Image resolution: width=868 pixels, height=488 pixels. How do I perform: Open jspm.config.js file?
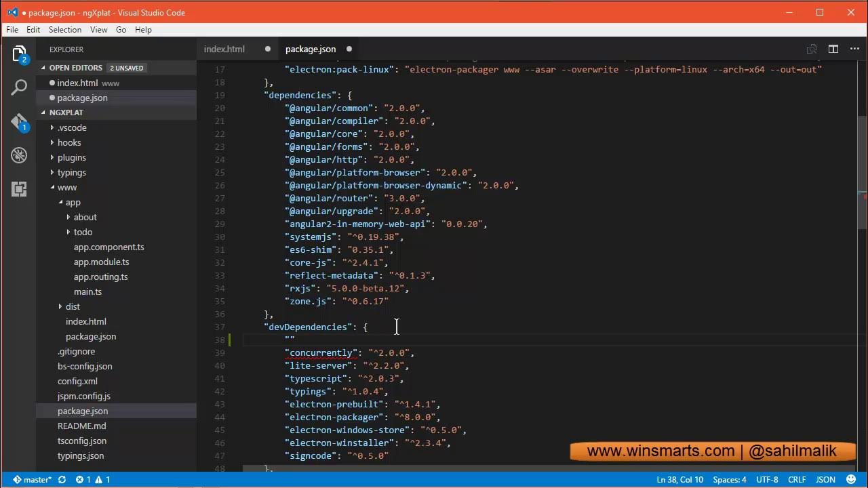(x=83, y=396)
